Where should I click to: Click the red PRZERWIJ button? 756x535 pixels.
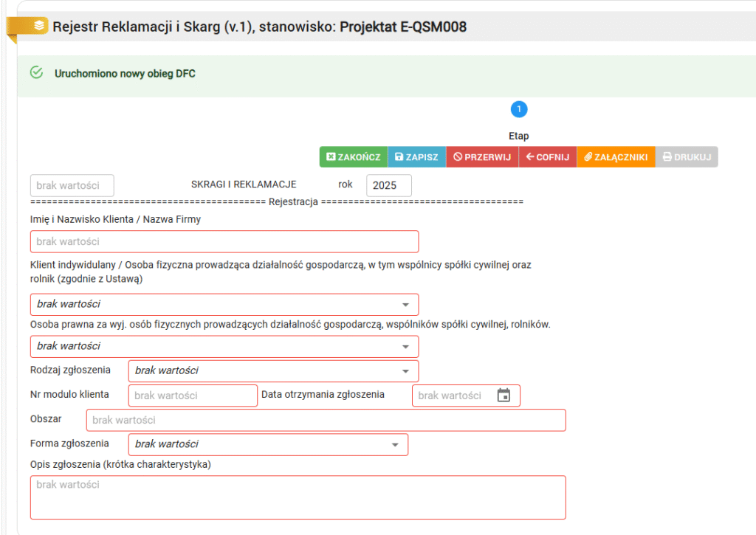pos(482,157)
